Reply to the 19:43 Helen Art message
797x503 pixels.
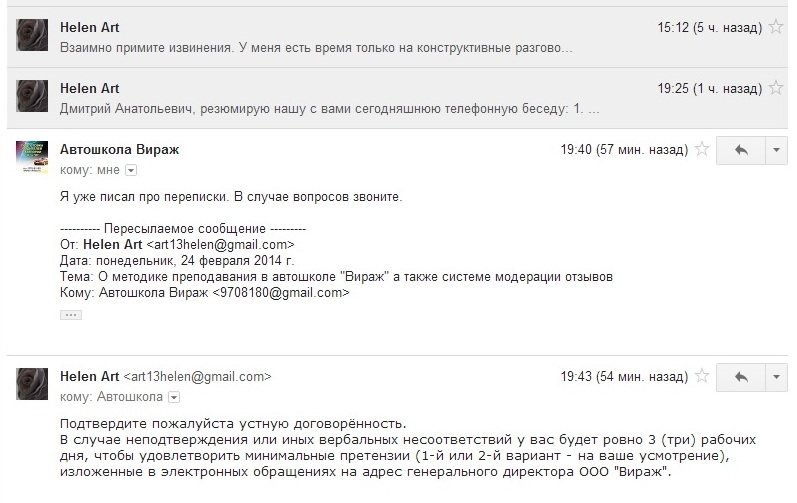[x=741, y=377]
